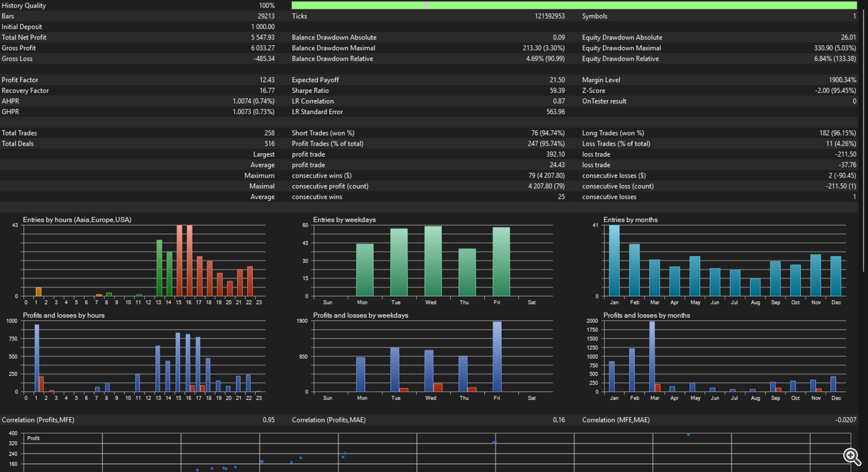
Task: Click the Correlation (Profits,MFE) value 0.95
Action: tap(269, 420)
